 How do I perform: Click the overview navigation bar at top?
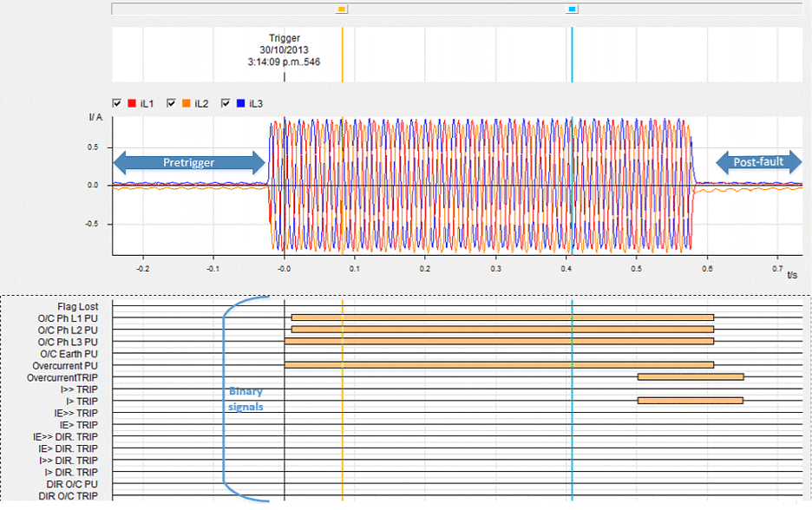pos(451,9)
